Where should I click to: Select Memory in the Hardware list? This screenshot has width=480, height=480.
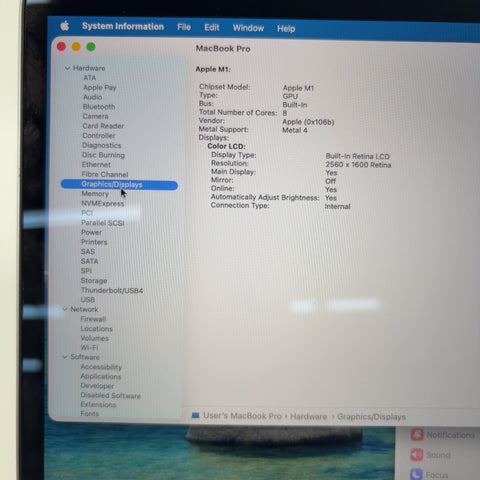coord(95,194)
